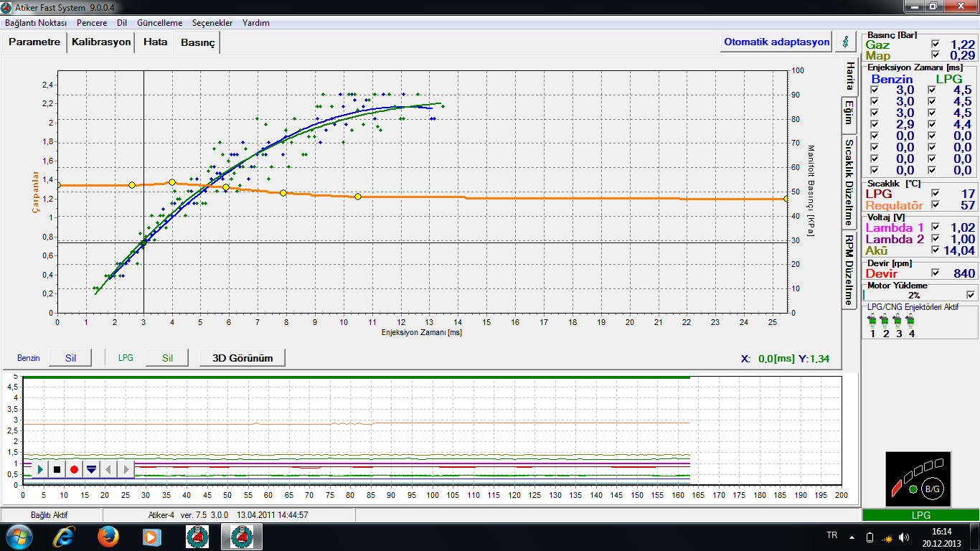
Task: Click the highlighted Atiker taskbar icon
Action: [x=241, y=536]
